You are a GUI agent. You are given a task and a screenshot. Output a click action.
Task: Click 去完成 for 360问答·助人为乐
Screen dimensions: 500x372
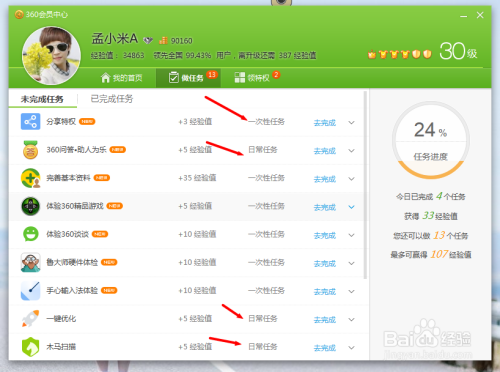(325, 151)
